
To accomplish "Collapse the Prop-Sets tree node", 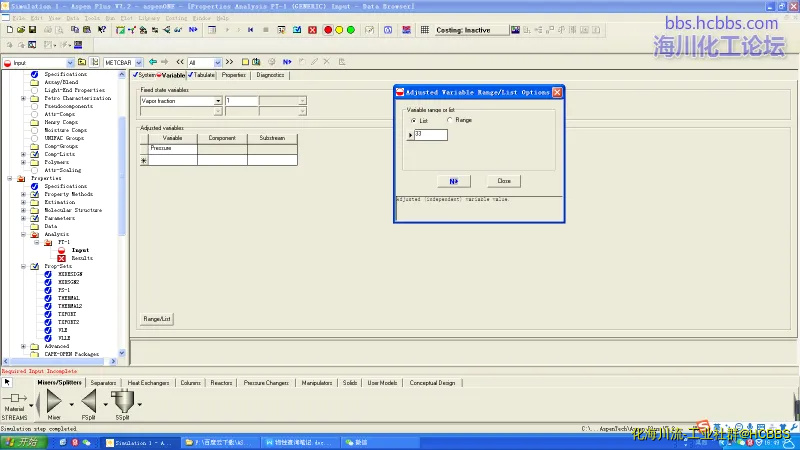I will click(23, 266).
